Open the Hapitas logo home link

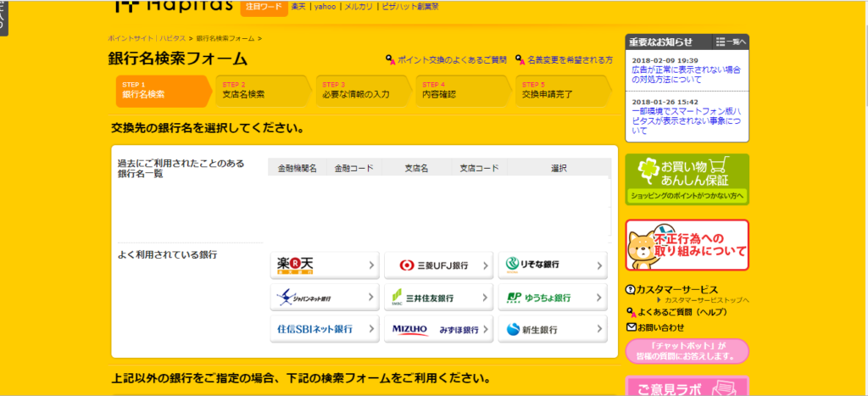174,7
